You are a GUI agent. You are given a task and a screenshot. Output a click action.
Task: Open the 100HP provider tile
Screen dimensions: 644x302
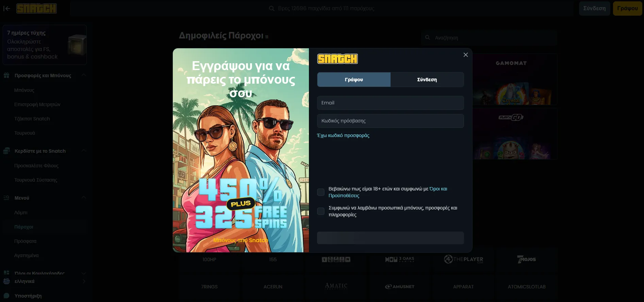pyautogui.click(x=209, y=259)
